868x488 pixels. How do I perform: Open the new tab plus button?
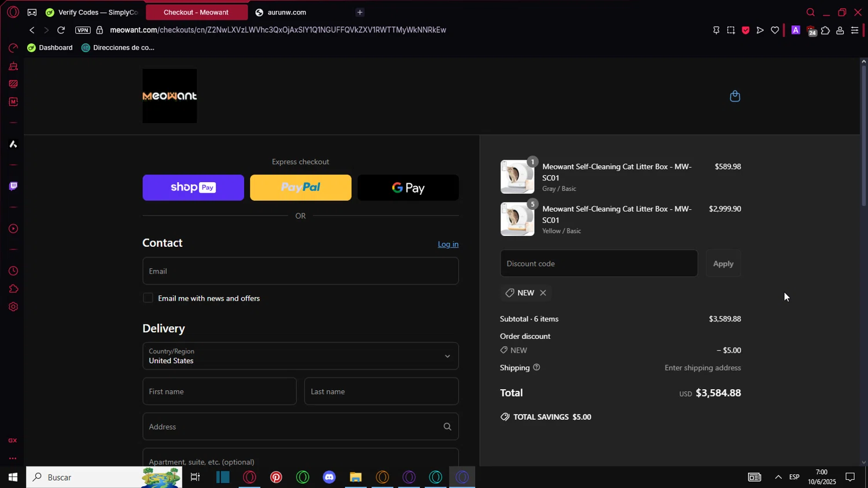(360, 12)
